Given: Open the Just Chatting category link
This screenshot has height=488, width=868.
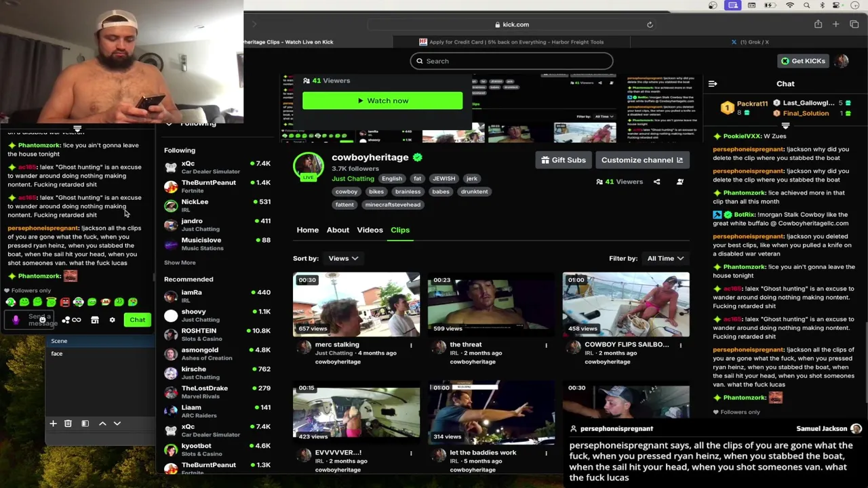Looking at the screenshot, I should [x=353, y=178].
